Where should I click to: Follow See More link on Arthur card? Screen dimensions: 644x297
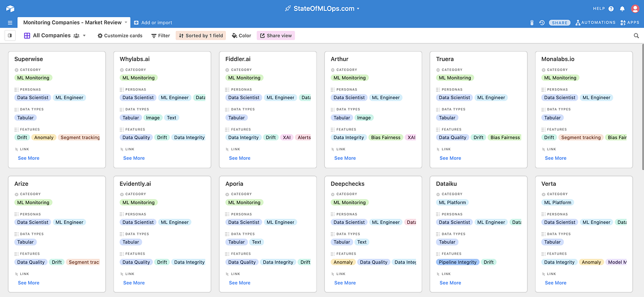(345, 158)
